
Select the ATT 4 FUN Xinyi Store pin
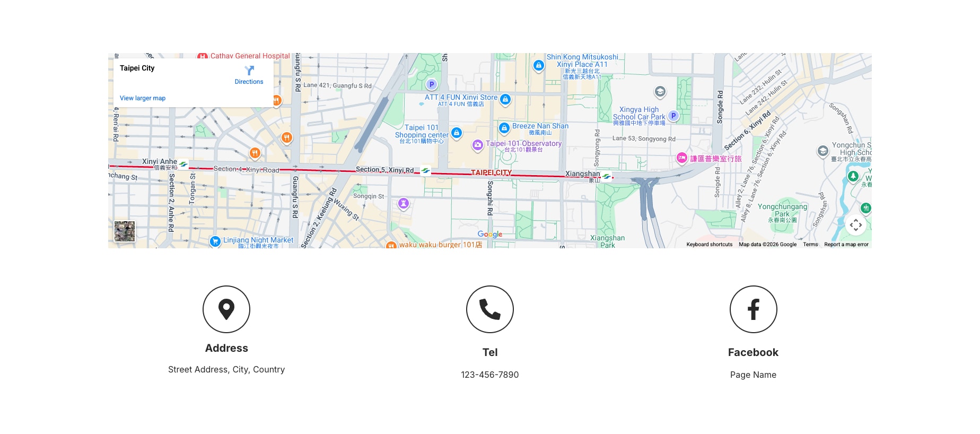[505, 99]
